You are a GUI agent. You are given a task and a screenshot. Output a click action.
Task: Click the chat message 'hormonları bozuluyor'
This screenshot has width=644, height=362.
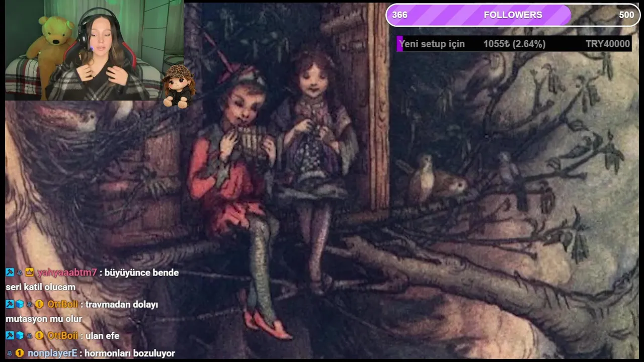pos(129,353)
